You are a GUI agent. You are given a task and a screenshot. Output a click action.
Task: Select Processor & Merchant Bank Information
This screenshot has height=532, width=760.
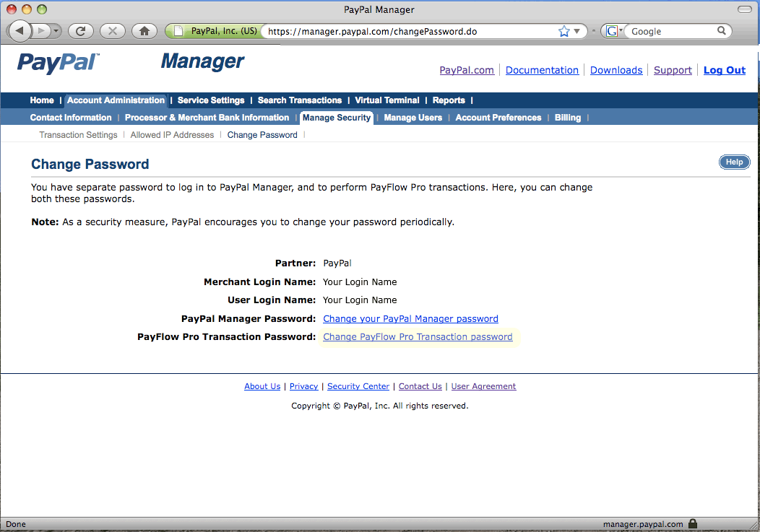coord(207,118)
